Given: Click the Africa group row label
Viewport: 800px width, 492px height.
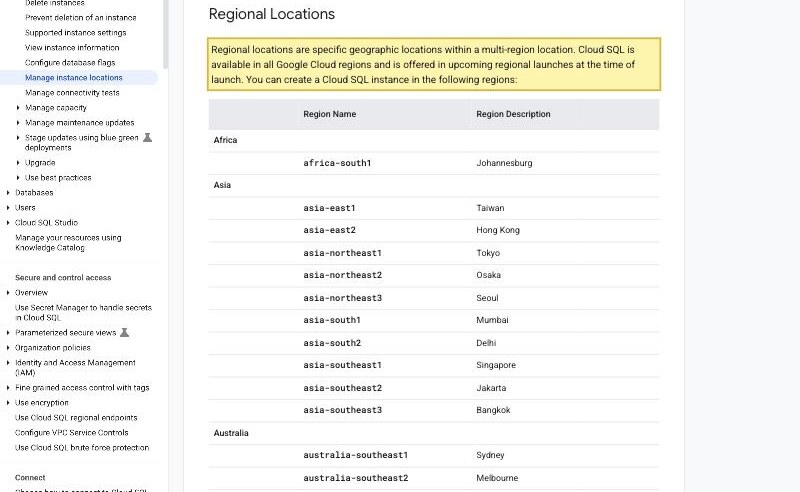Looking at the screenshot, I should pos(226,140).
